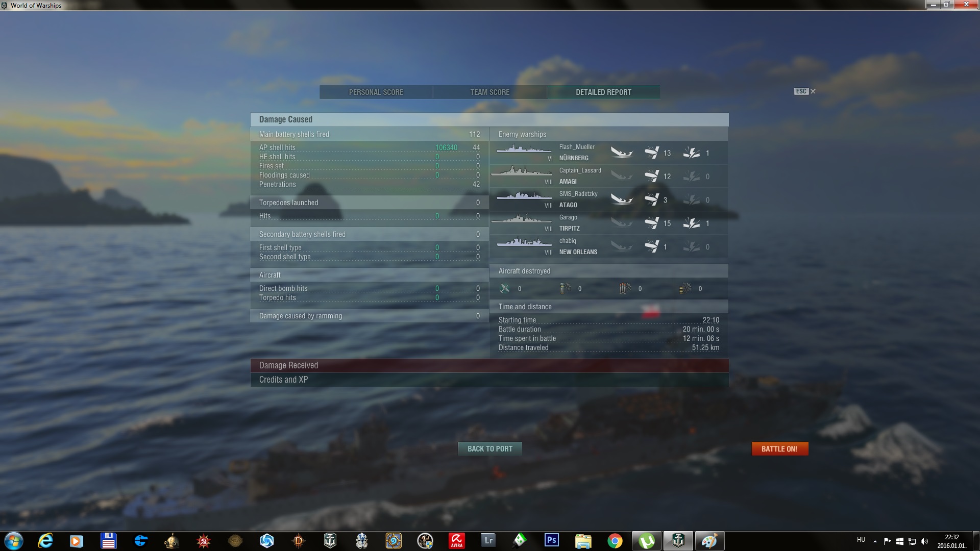Open the Windows Start menu
The height and width of the screenshot is (551, 980).
(14, 541)
